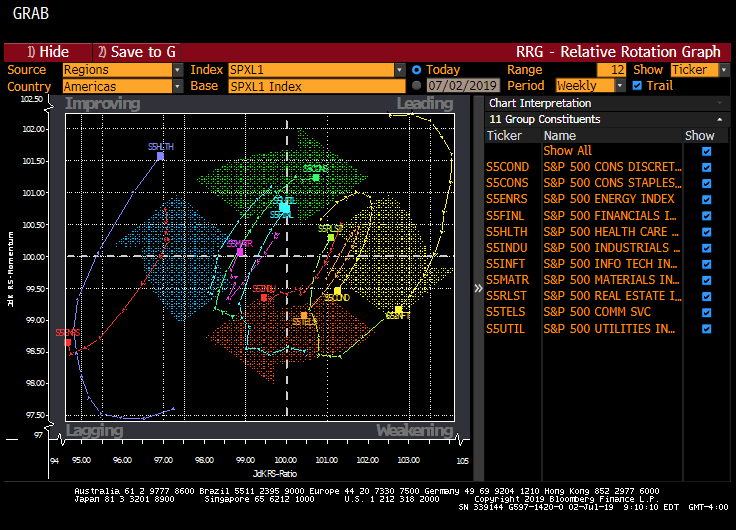Toggle the S5FINL show checkbox
736x530 pixels.
pos(706,216)
